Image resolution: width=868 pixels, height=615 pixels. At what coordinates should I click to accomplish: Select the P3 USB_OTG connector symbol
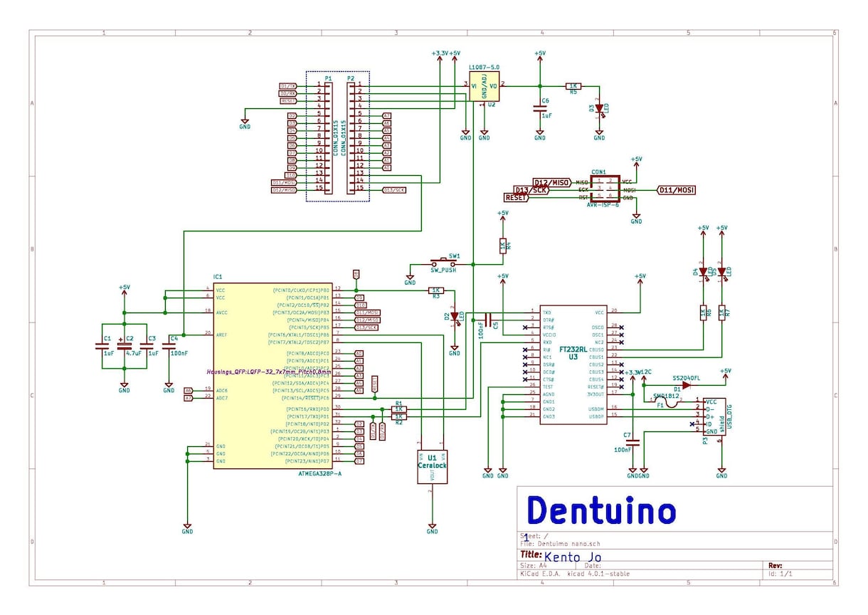pyautogui.click(x=715, y=416)
